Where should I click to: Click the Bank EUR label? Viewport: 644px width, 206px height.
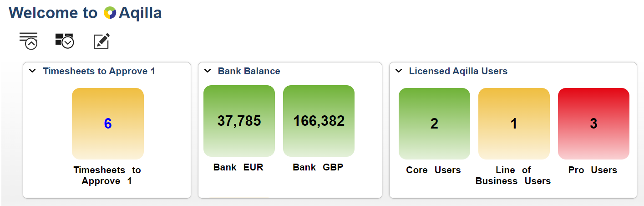click(x=238, y=167)
